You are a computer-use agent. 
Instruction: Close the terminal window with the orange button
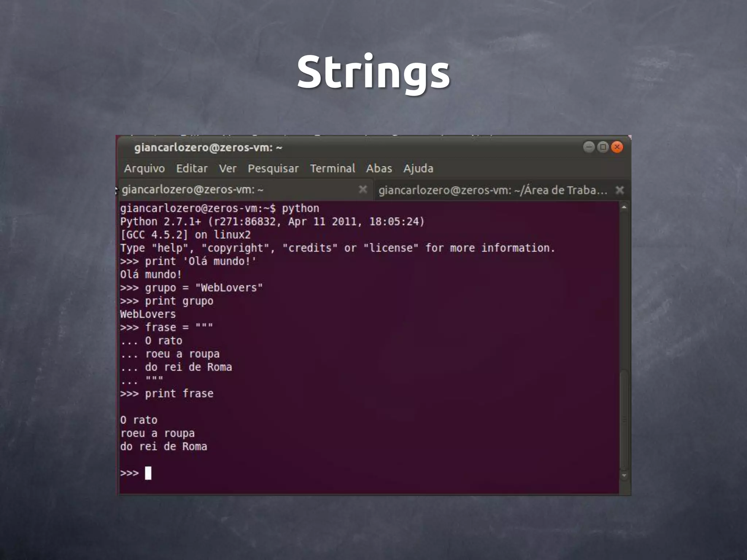pyautogui.click(x=617, y=147)
